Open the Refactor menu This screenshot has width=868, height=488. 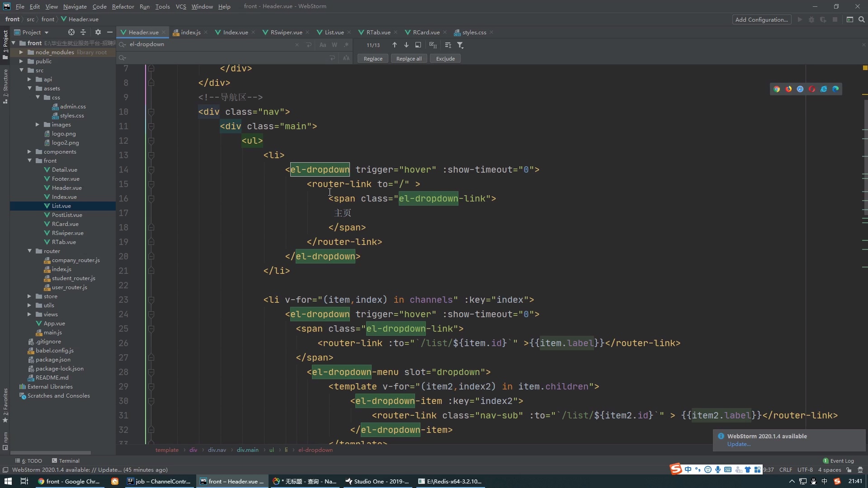click(123, 6)
